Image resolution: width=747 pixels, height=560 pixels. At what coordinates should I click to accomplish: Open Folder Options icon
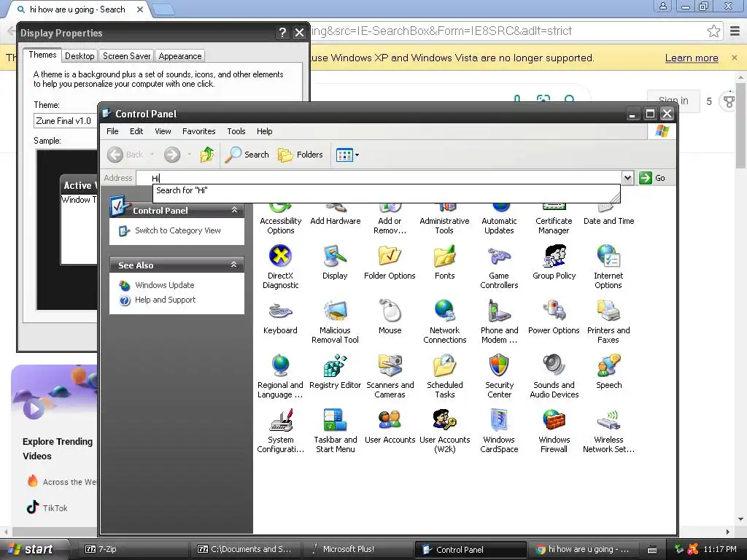390,256
